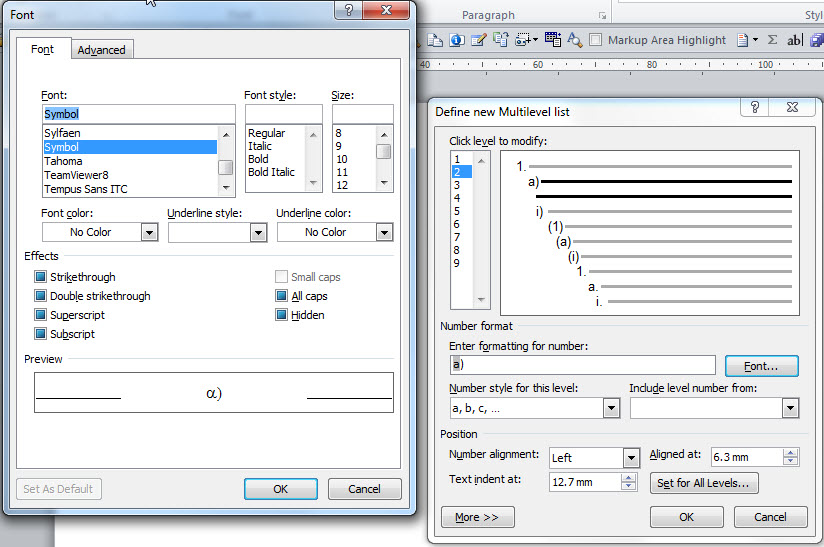Toggle the Double strikethrough checkbox

40,296
